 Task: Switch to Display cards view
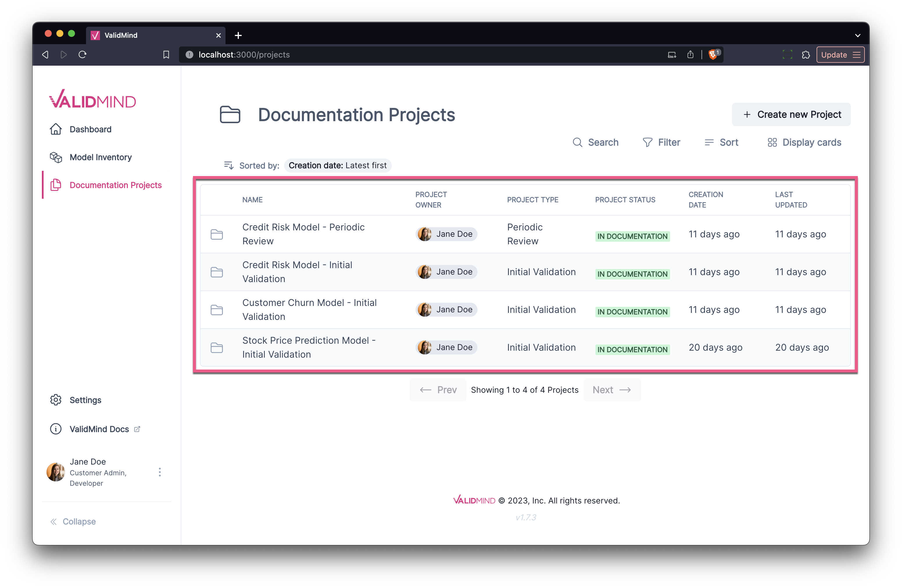point(804,142)
